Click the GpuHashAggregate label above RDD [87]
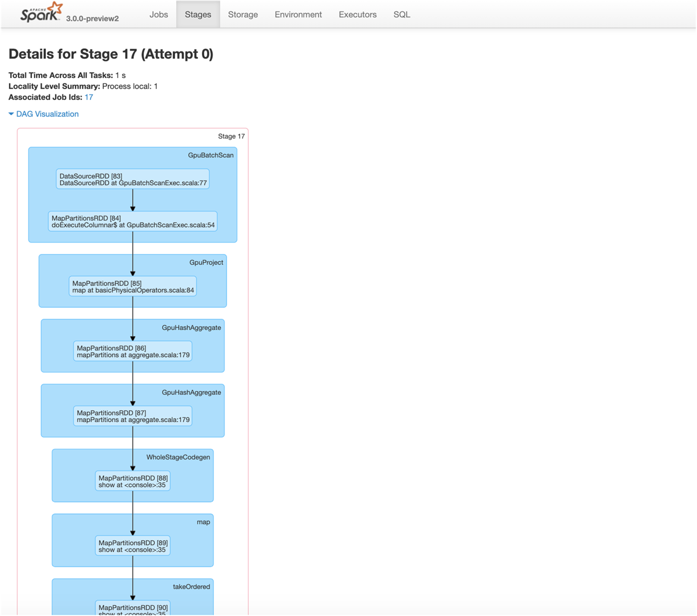 (x=191, y=392)
